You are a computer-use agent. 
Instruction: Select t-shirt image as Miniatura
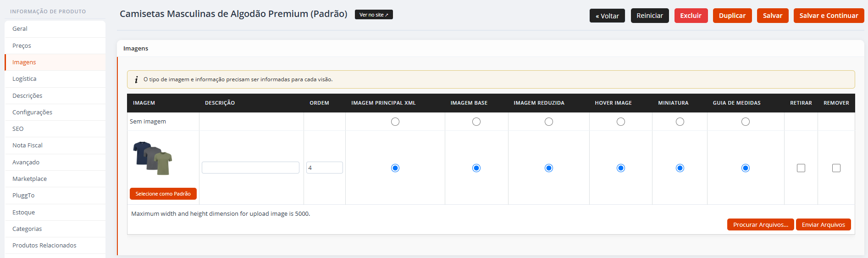680,168
